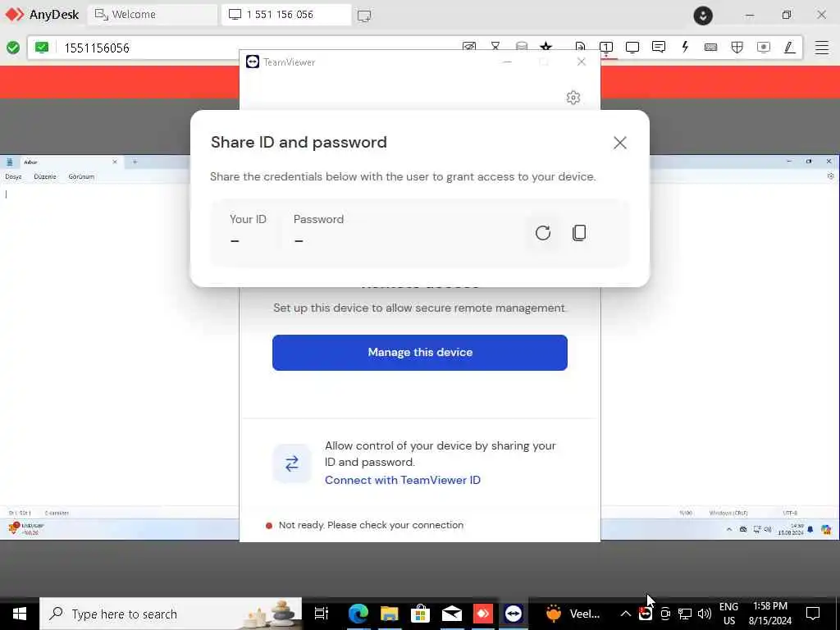Click AnyDesk remote address field

pyautogui.click(x=241, y=48)
